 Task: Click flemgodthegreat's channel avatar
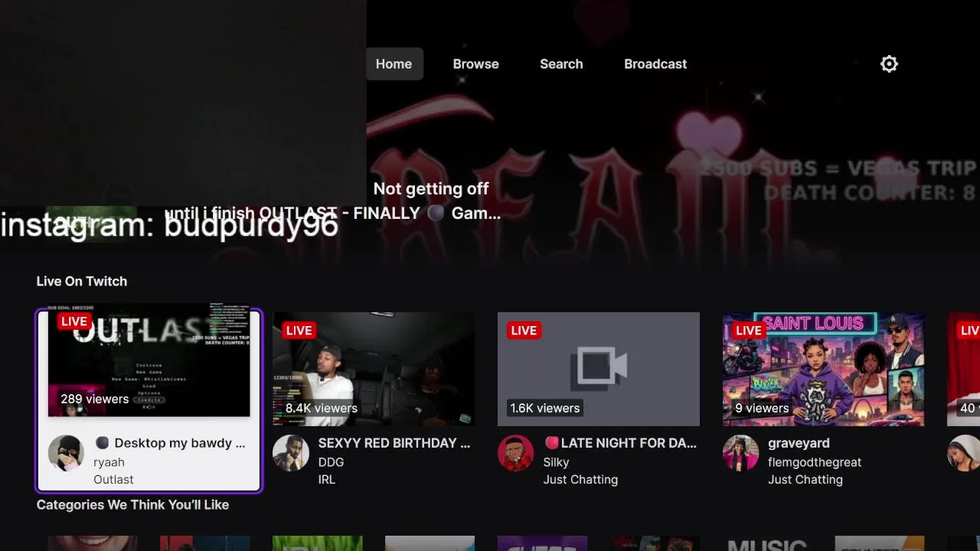(741, 453)
